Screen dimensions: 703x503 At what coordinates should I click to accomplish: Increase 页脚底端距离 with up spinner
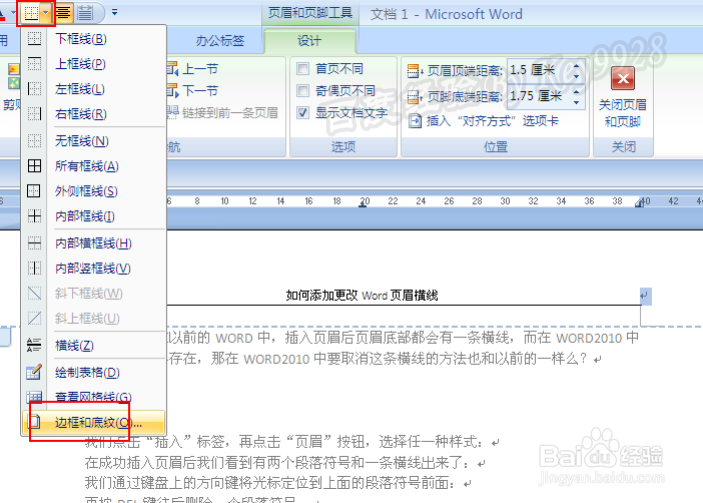(x=577, y=92)
